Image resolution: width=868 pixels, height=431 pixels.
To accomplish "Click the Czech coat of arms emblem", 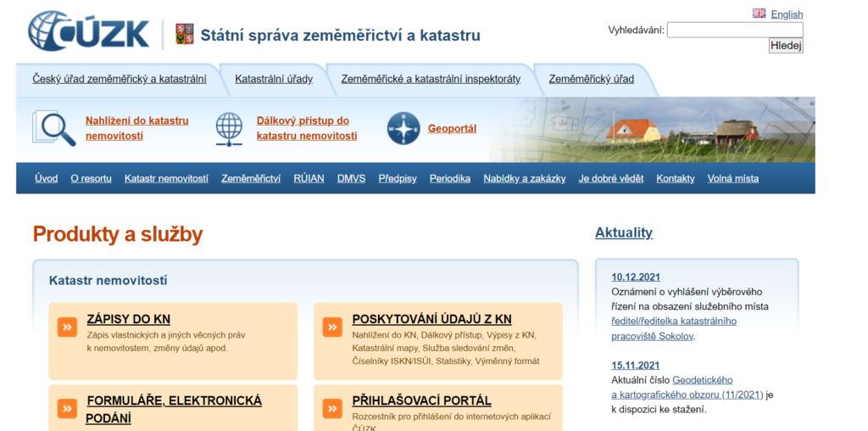I will (184, 34).
